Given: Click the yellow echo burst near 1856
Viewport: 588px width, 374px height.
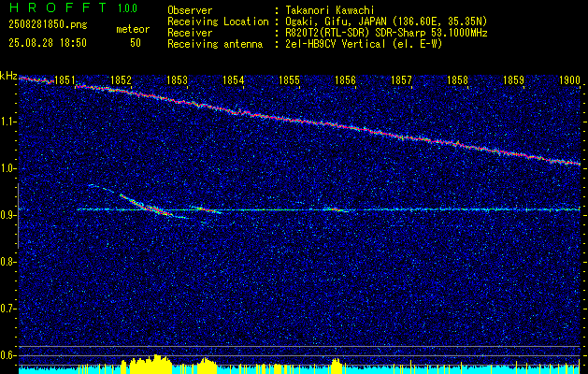Looking at the screenshot, I should tap(337, 367).
